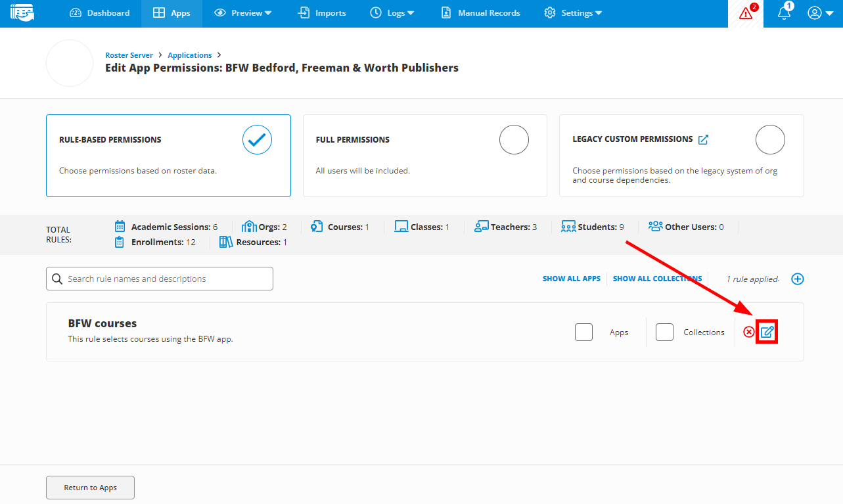Open the alerts panel showing 2 warnings
Screen dimensions: 843x504
pyautogui.click(x=744, y=13)
